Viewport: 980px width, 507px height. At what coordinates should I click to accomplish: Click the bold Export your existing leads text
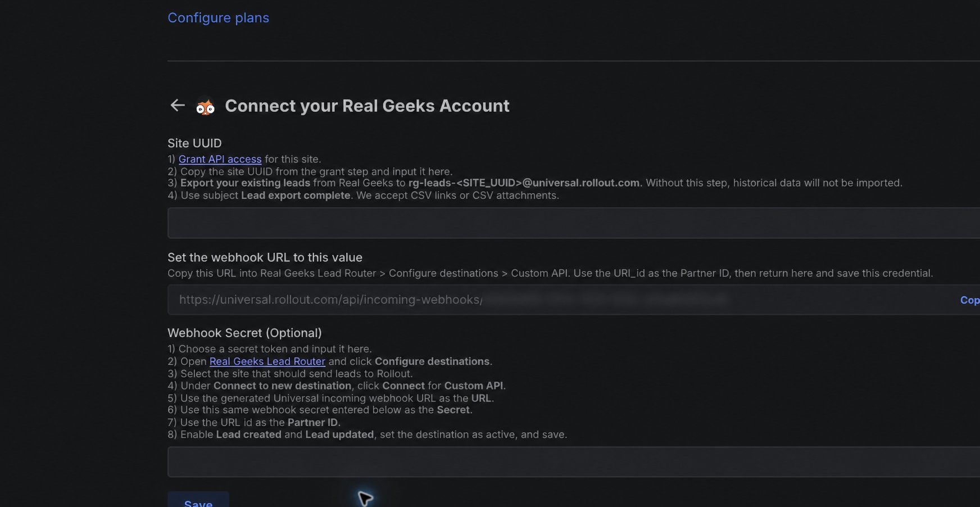(x=245, y=183)
